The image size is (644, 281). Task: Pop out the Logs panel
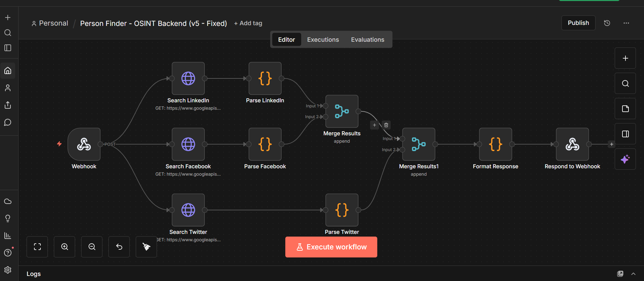click(x=620, y=274)
